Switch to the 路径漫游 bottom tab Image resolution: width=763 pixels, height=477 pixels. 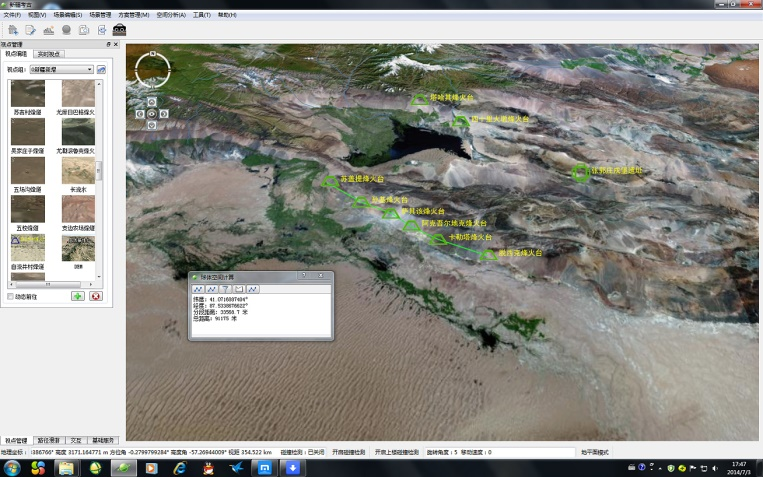pyautogui.click(x=48, y=440)
